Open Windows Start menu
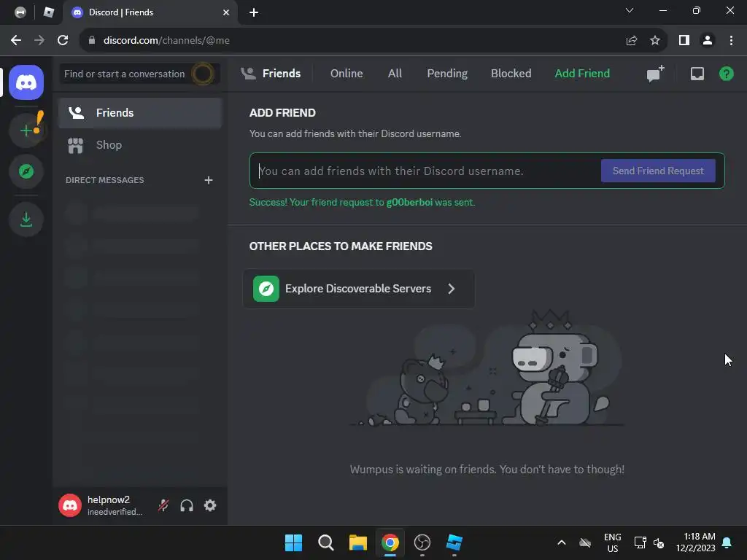Viewport: 747px width, 560px height. 293,542
